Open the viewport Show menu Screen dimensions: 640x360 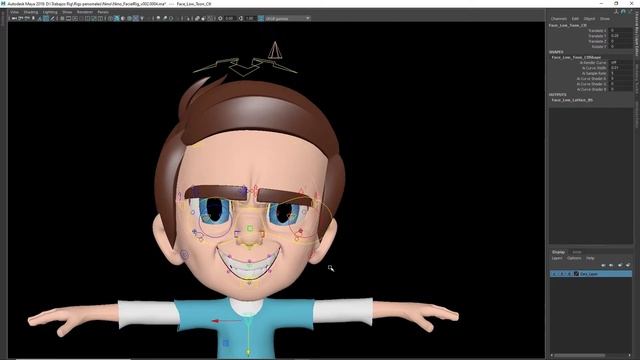pos(67,12)
